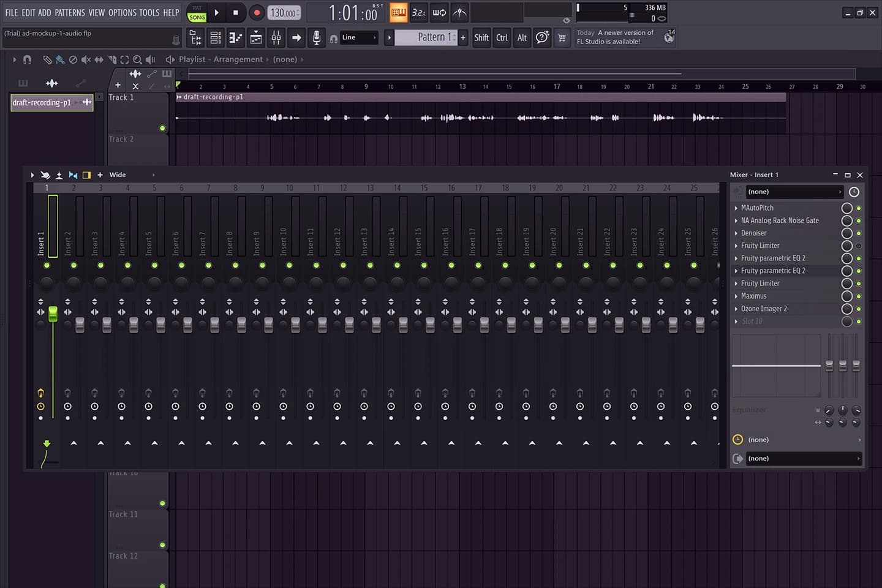
Task: Toggle the Denoiser effect slot LED
Action: pos(859,233)
